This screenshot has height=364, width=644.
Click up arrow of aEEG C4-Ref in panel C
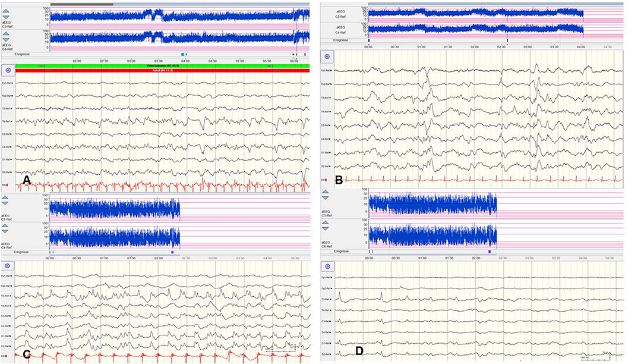pos(5,226)
